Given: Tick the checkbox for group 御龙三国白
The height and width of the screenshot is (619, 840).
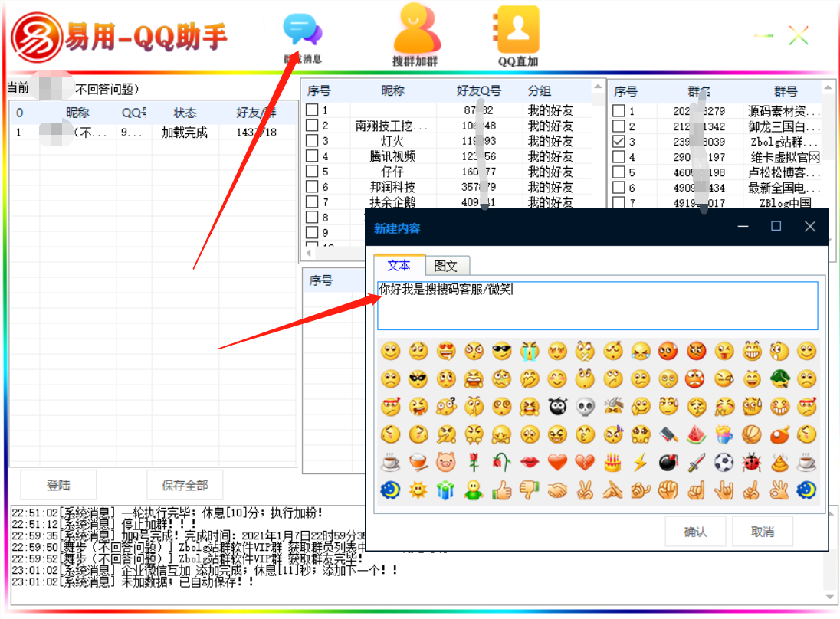Looking at the screenshot, I should pyautogui.click(x=619, y=126).
